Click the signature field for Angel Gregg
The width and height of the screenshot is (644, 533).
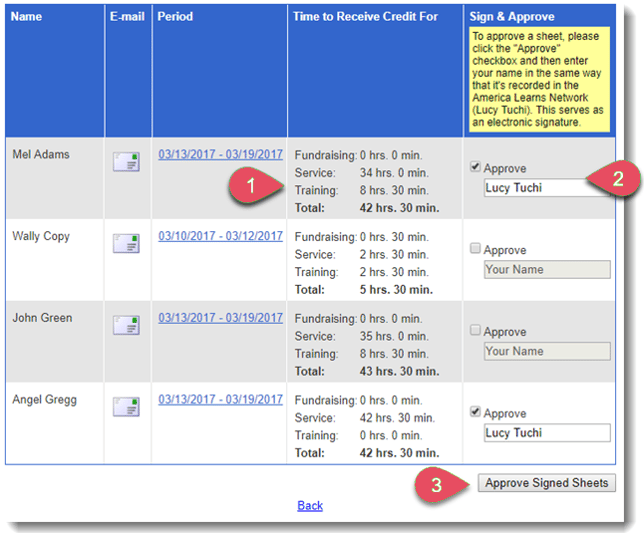point(545,433)
